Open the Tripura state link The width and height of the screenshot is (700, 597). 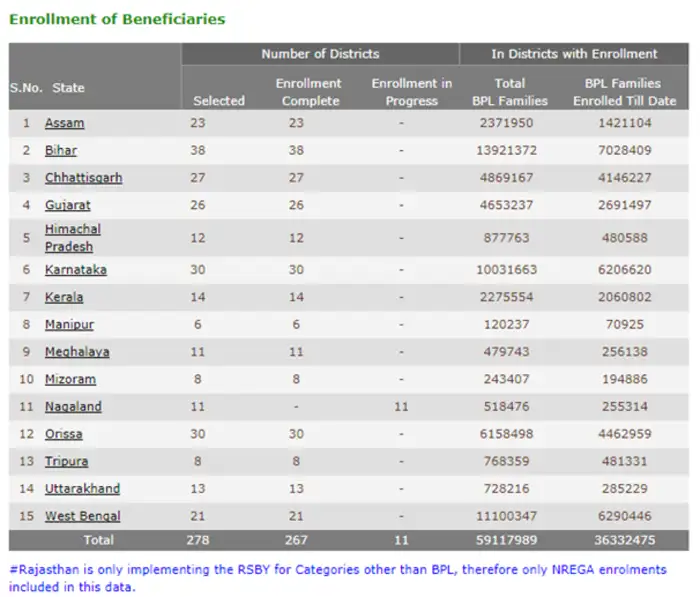(x=66, y=462)
